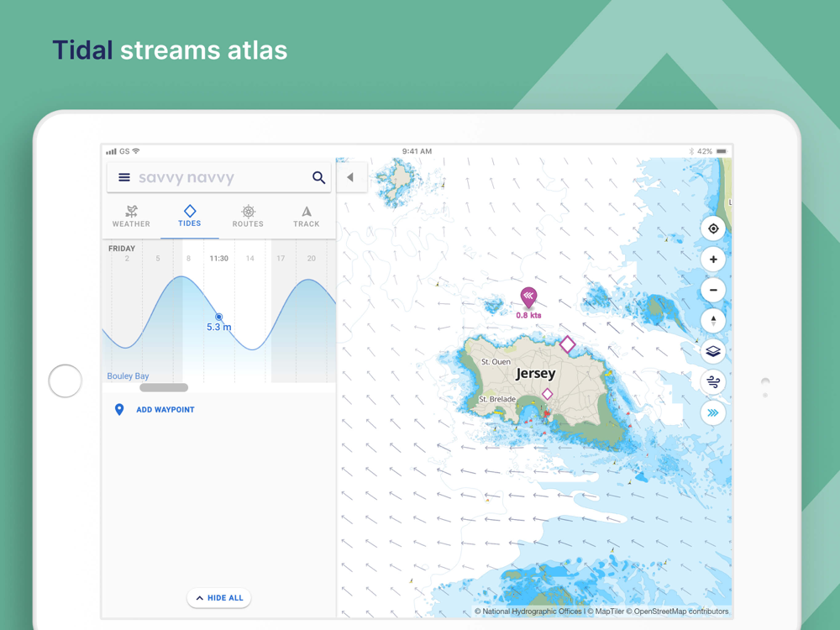
Task: Open the map layers button
Action: coord(713,351)
